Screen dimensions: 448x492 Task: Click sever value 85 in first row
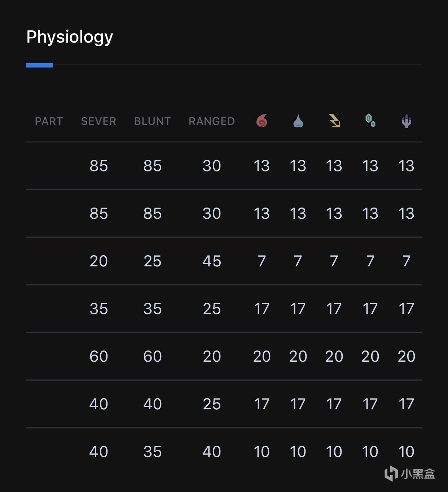click(x=98, y=166)
